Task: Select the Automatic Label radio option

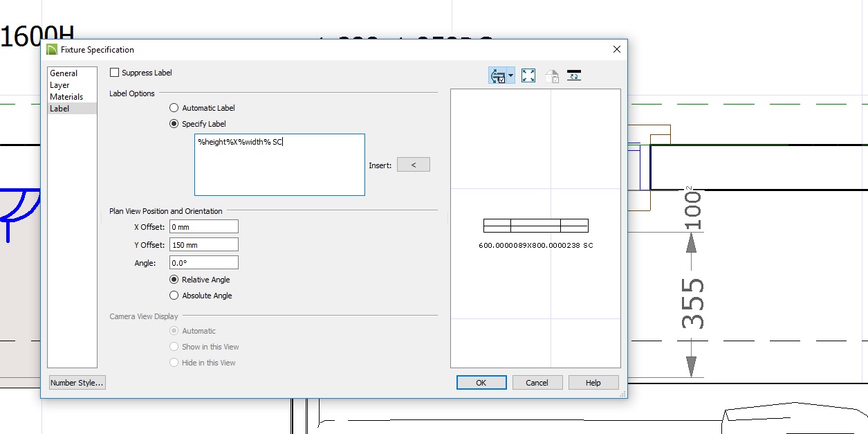Action: pos(174,108)
